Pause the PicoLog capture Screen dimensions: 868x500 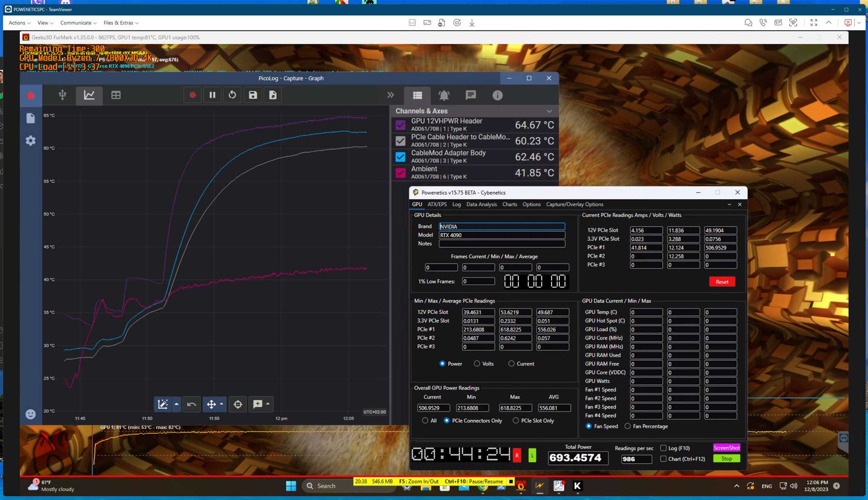(x=212, y=95)
